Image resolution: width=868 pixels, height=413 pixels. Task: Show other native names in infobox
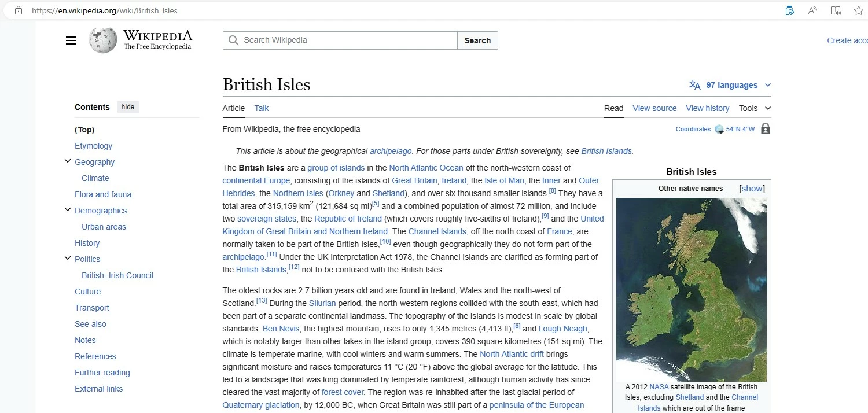click(752, 189)
